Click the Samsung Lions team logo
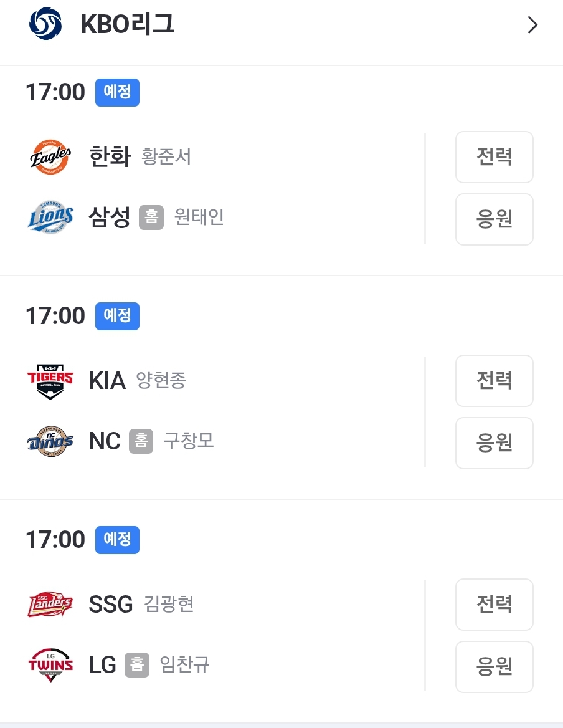563x728 pixels. 50,218
